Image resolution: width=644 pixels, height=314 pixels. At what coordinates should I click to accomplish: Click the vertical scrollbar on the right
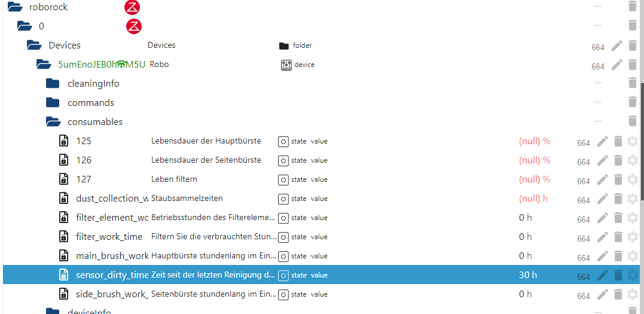coord(642,120)
